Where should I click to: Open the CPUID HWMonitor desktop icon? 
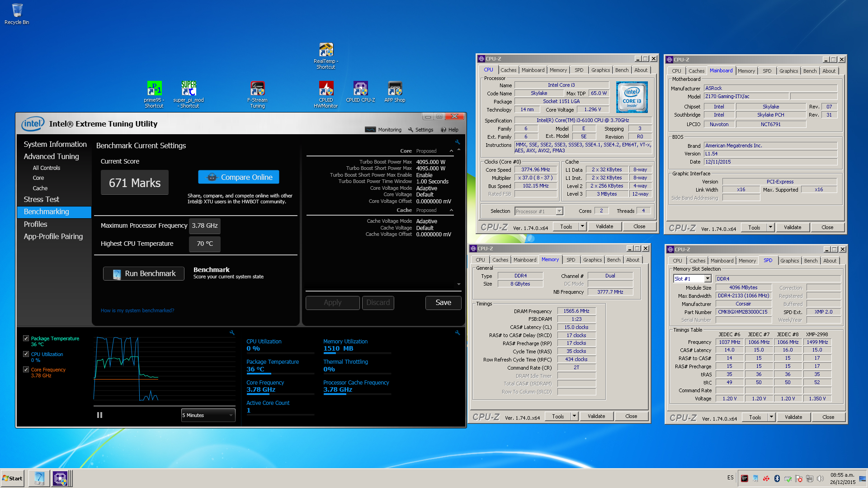326,94
